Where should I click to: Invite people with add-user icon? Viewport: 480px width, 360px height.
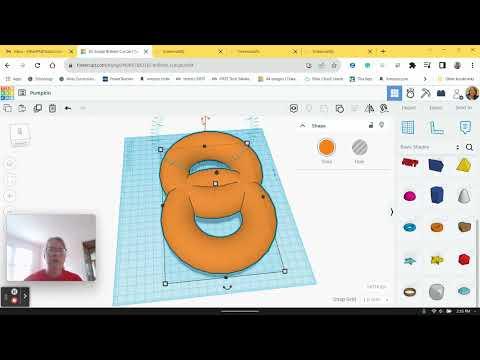458,94
